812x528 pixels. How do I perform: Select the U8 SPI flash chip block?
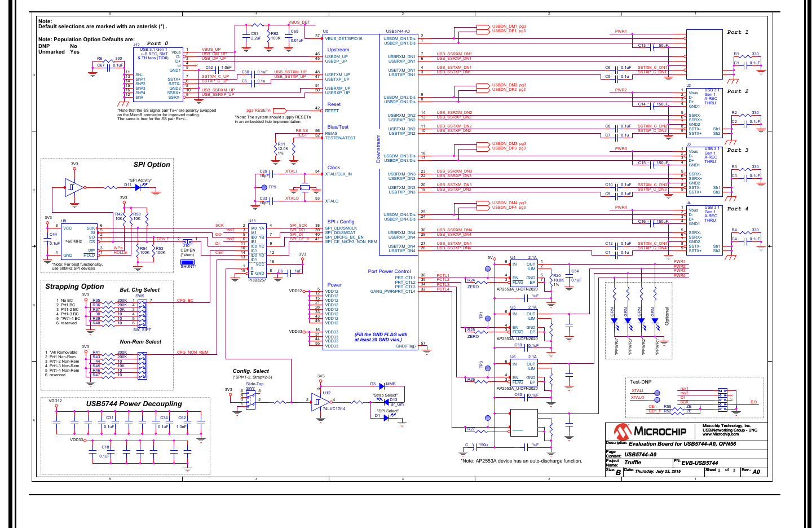79,241
